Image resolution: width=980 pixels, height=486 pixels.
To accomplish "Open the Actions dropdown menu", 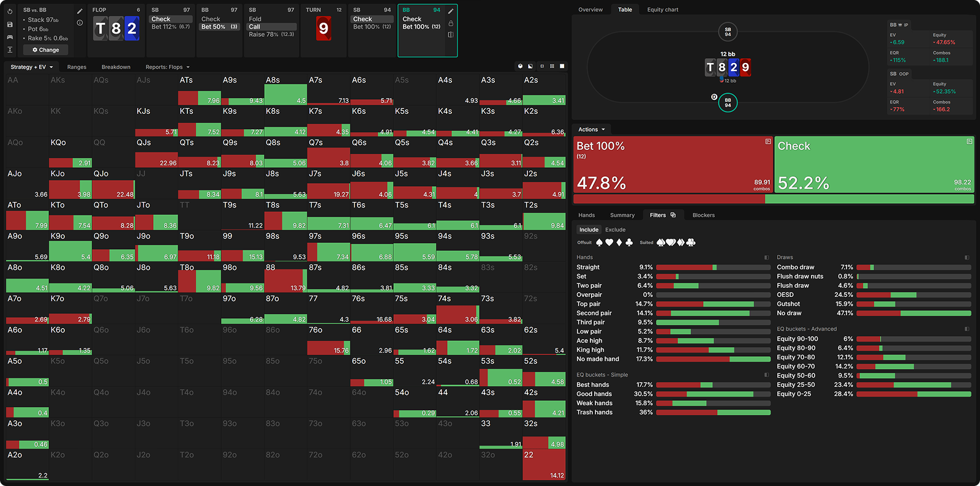I will pyautogui.click(x=591, y=129).
